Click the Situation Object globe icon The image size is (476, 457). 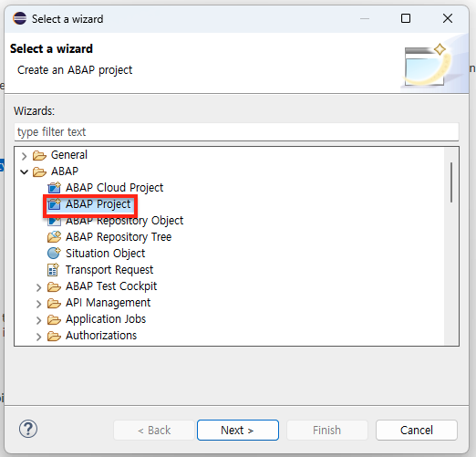[55, 254]
